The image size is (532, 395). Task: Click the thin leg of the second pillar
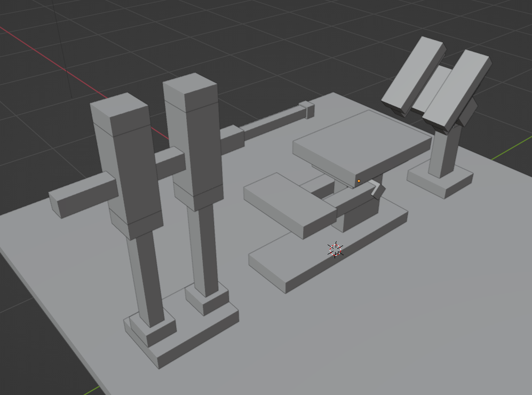tap(204, 251)
